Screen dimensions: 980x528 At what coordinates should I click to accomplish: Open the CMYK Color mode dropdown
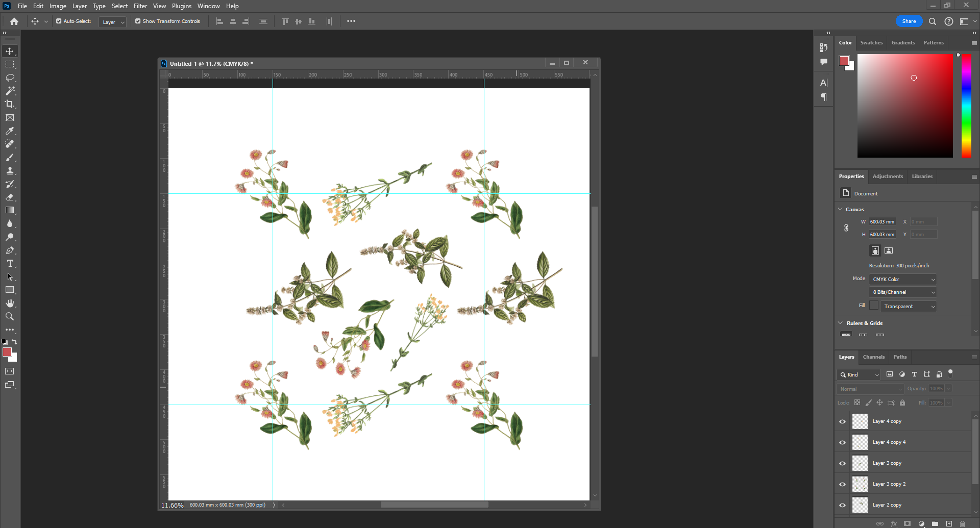(x=903, y=279)
